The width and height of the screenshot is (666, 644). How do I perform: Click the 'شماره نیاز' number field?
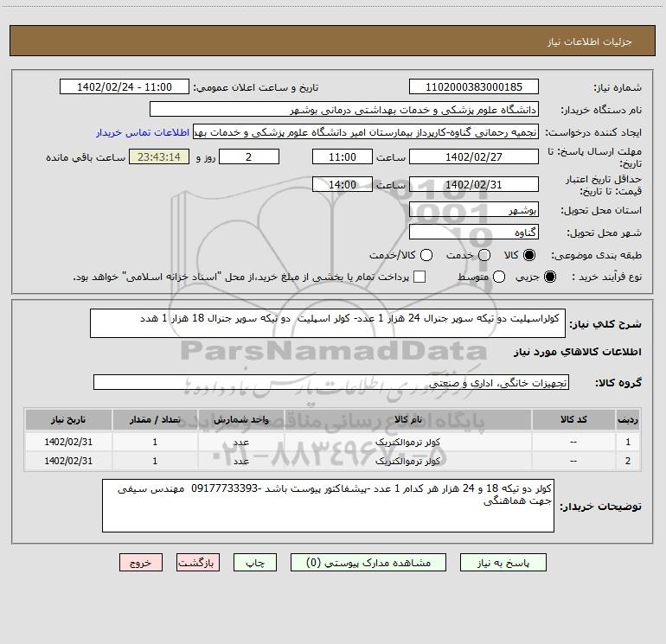click(x=473, y=87)
